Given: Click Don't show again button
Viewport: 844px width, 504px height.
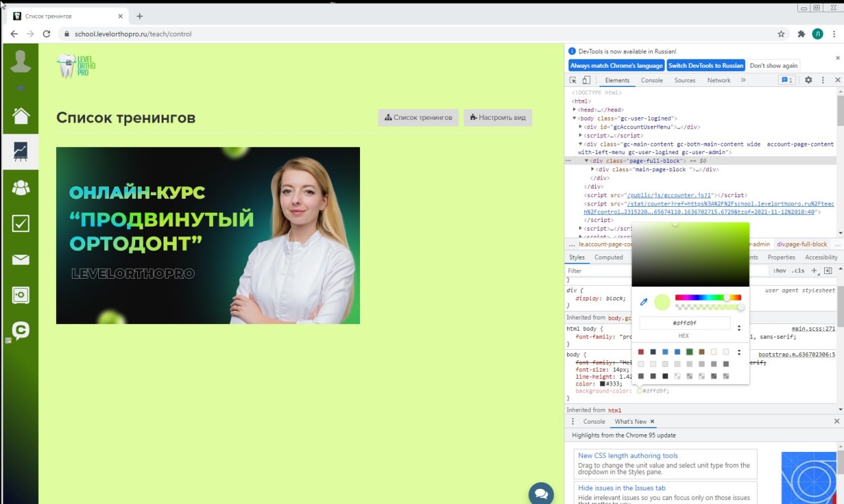Looking at the screenshot, I should click(x=773, y=65).
